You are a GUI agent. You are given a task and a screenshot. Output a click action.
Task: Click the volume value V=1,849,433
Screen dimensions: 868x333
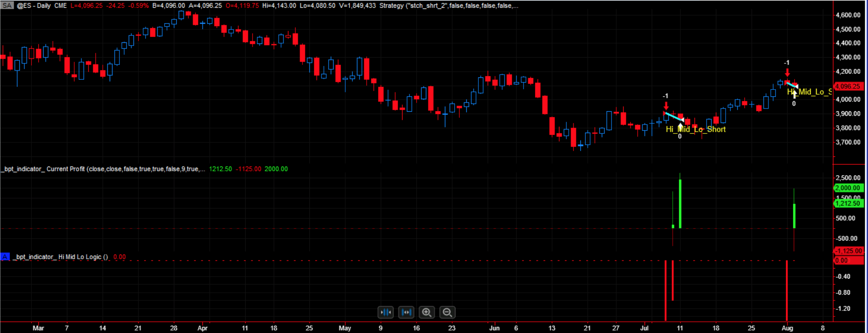[x=357, y=6]
